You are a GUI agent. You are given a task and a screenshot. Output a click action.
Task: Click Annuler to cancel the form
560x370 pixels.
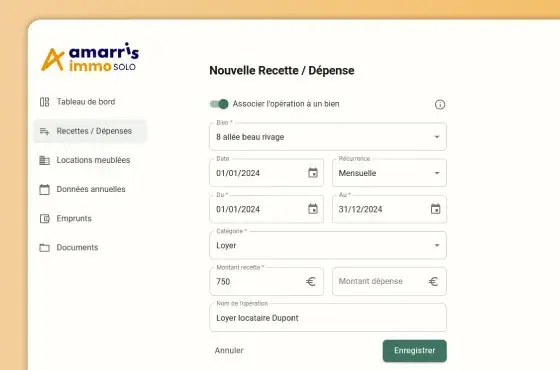pyautogui.click(x=229, y=351)
